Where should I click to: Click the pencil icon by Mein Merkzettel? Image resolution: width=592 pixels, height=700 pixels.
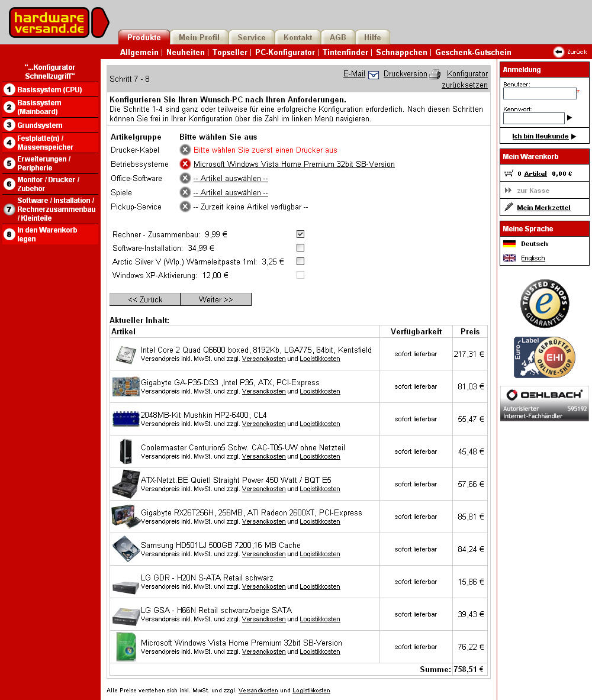tap(509, 207)
